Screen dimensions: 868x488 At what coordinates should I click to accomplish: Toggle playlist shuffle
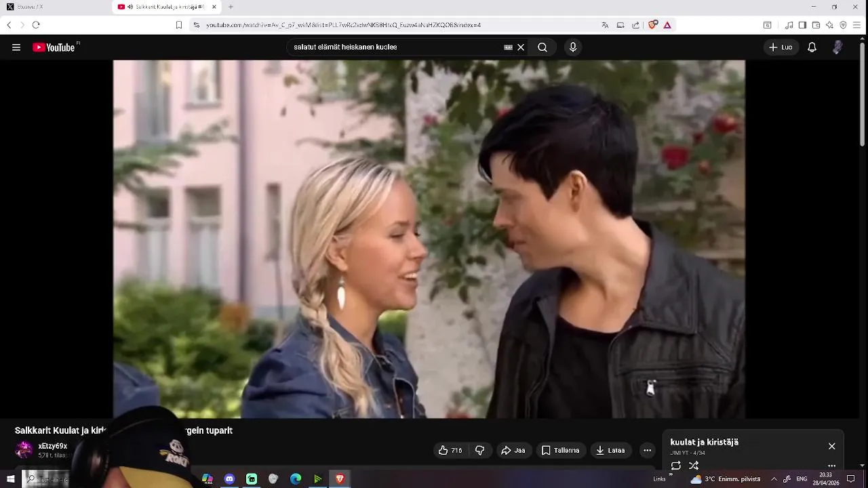tap(694, 466)
